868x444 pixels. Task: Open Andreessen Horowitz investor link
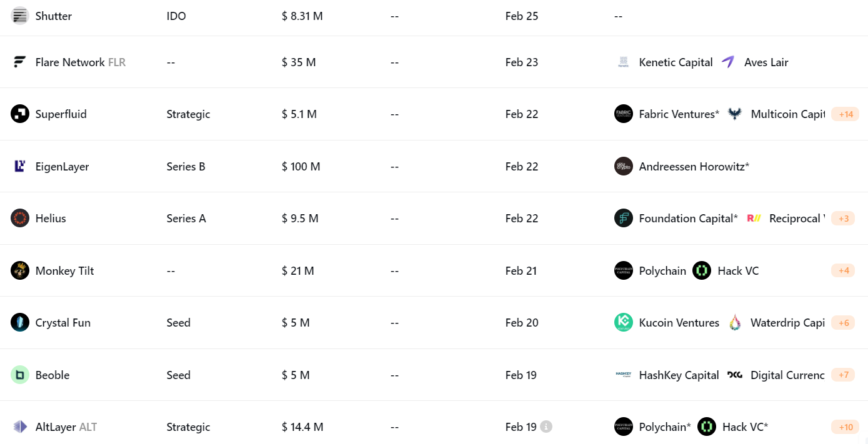coord(694,167)
